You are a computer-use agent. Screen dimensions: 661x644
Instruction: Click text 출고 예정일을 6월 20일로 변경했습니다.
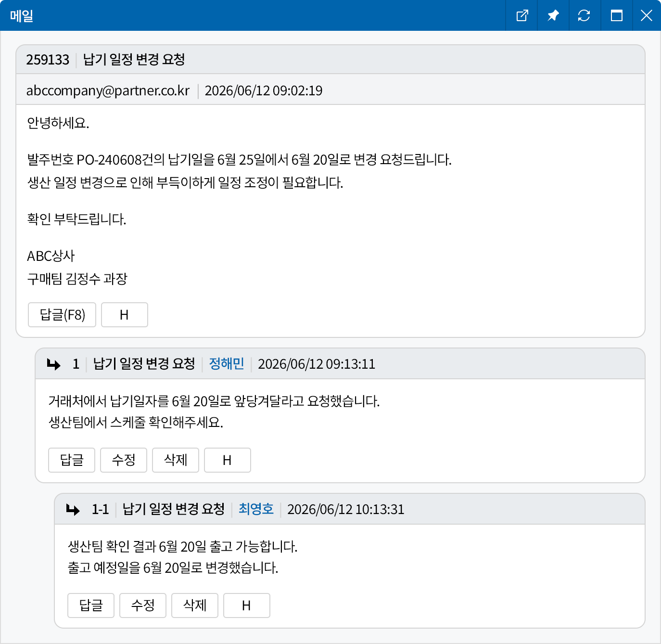pos(173,568)
